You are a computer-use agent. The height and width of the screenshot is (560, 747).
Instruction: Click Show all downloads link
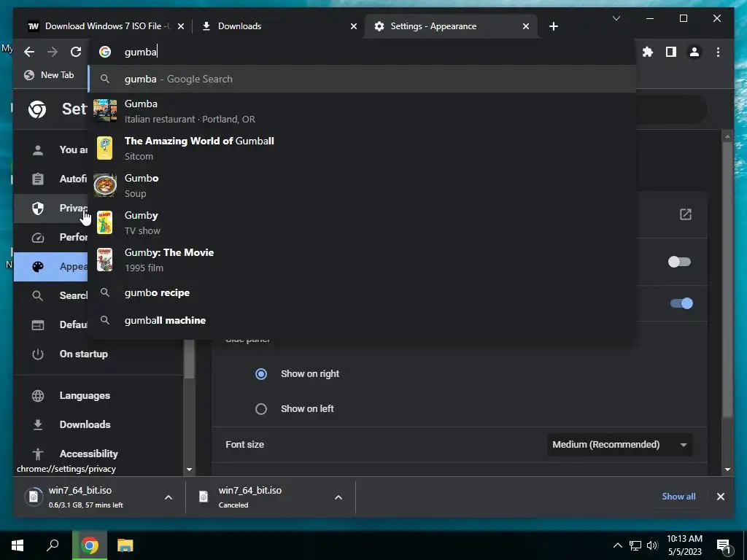click(678, 496)
